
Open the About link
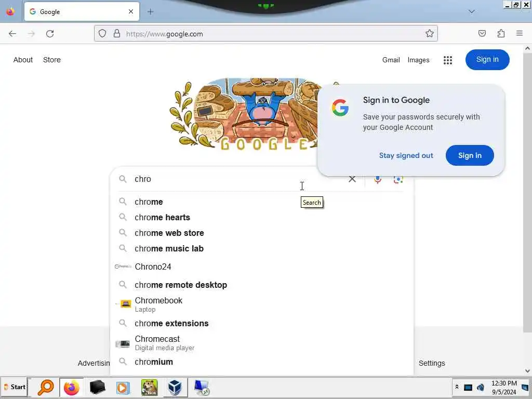[23, 60]
